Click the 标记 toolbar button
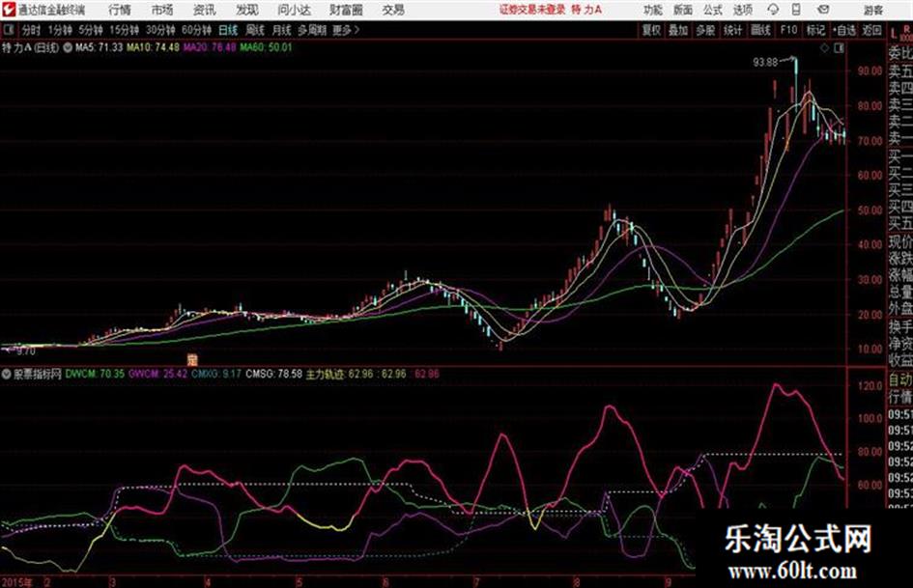Image resolution: width=913 pixels, height=588 pixels. [x=815, y=30]
